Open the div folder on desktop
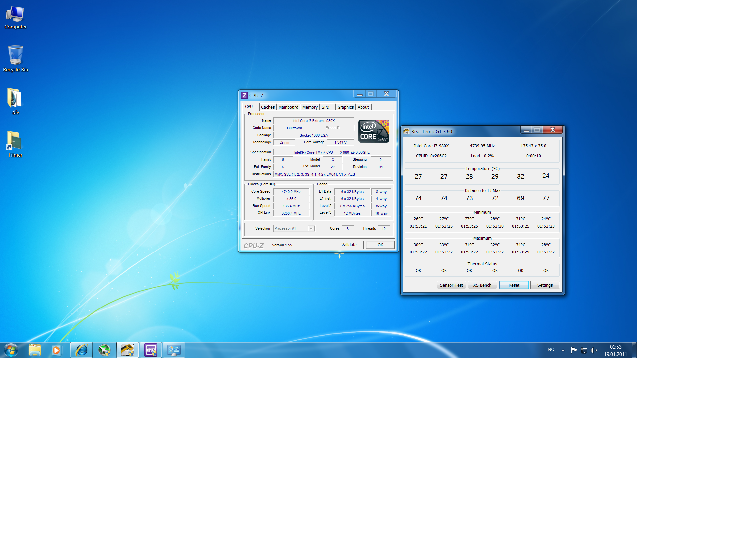 [x=15, y=101]
